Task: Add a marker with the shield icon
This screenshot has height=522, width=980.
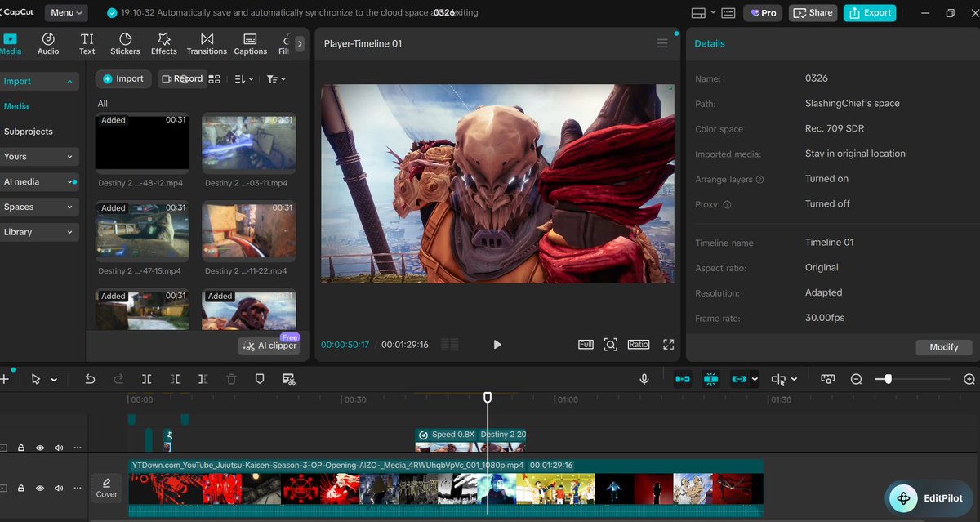Action: tap(260, 379)
